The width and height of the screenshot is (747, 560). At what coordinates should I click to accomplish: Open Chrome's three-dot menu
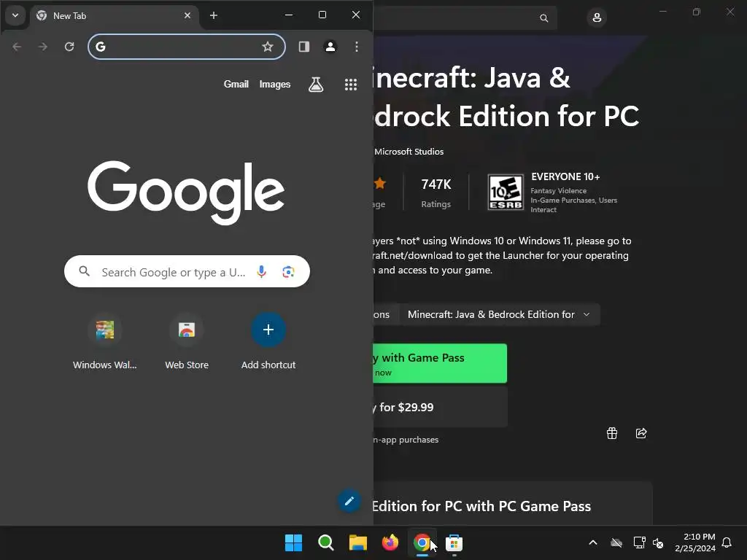pos(356,47)
